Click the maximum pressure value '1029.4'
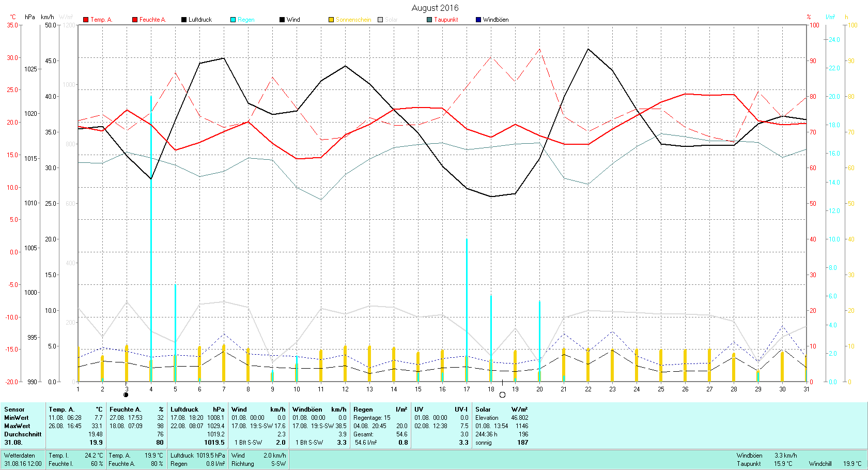This screenshot has height=470, width=868. (x=216, y=426)
